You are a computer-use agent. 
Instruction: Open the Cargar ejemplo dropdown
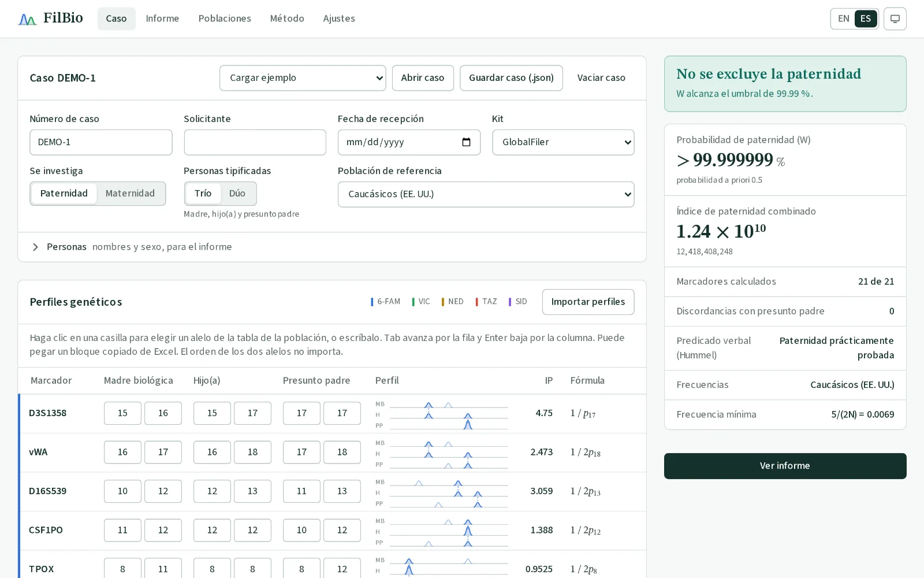coord(303,78)
